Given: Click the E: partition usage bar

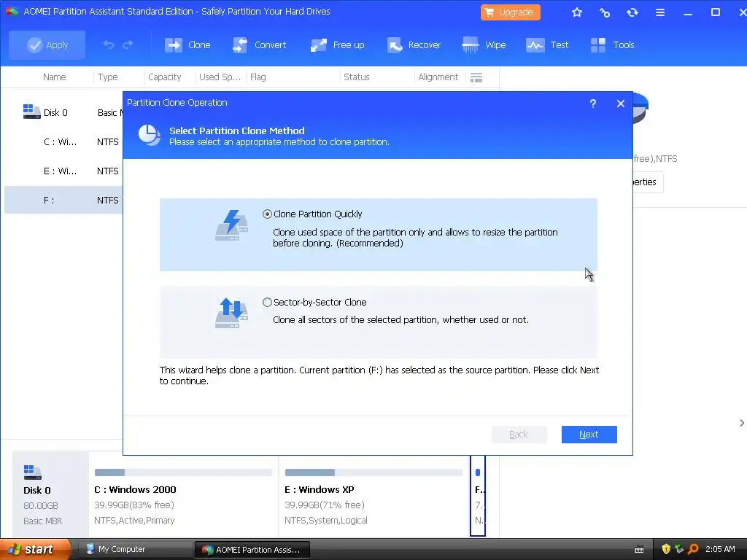Looking at the screenshot, I should tap(374, 472).
